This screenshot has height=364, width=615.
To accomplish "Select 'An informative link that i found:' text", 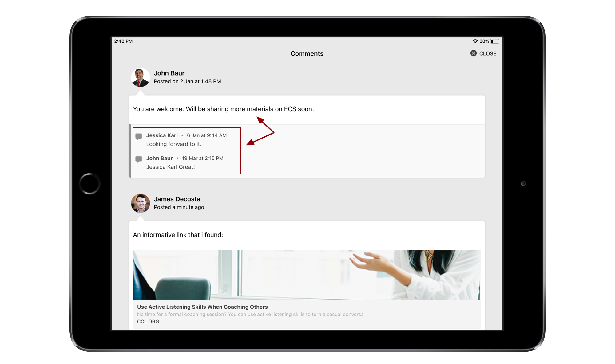I will pyautogui.click(x=178, y=235).
